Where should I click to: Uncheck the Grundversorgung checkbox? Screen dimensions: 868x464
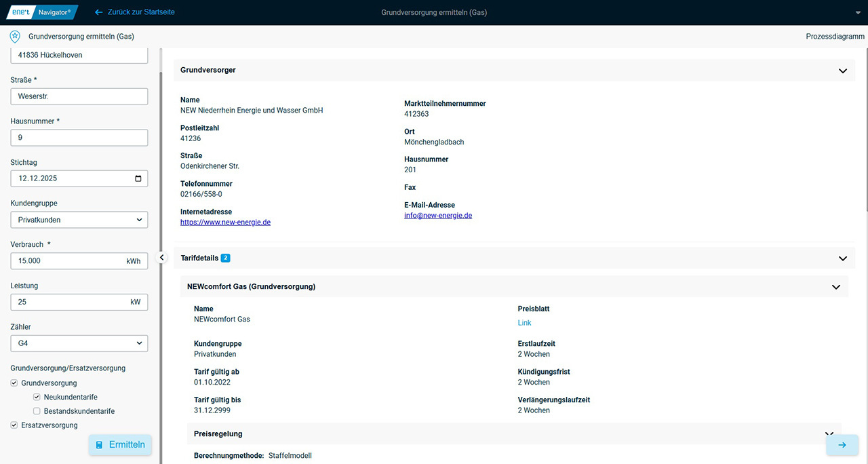click(14, 383)
